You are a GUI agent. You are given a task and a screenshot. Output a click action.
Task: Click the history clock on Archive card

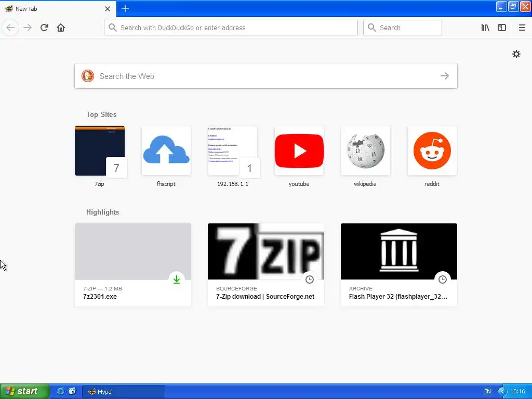tap(443, 280)
